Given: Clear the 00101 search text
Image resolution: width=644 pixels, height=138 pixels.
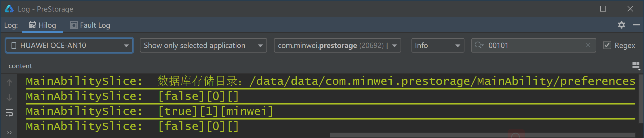Looking at the screenshot, I should tap(588, 45).
